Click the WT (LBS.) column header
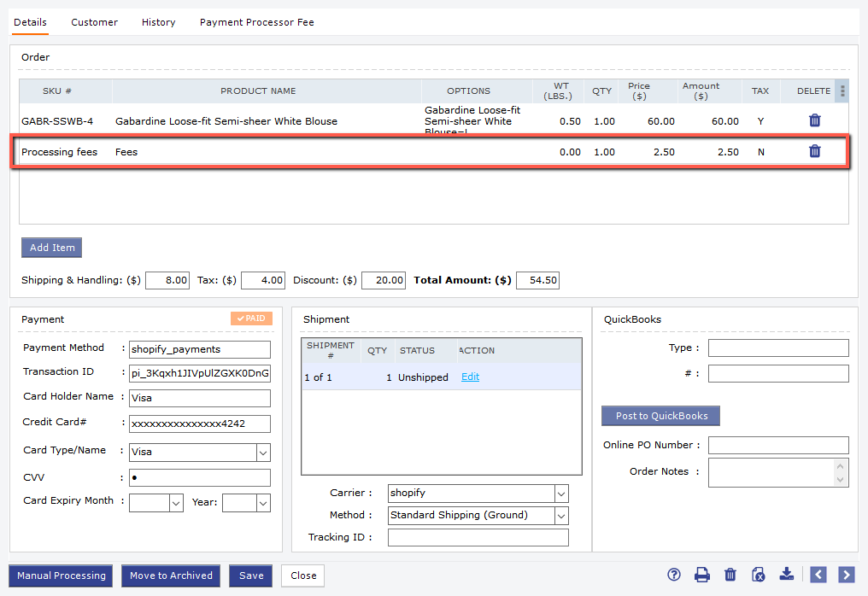Image resolution: width=868 pixels, height=596 pixels. pyautogui.click(x=558, y=91)
